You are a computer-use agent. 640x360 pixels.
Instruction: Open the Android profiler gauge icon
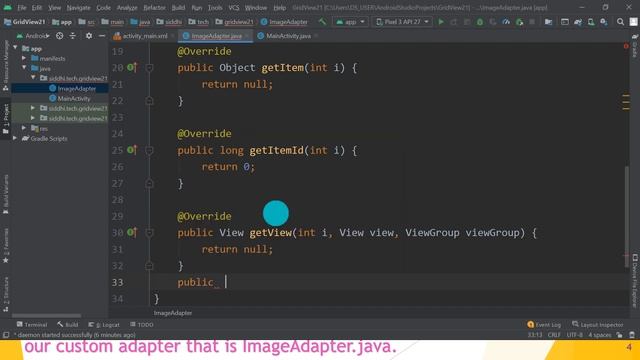(x=506, y=22)
